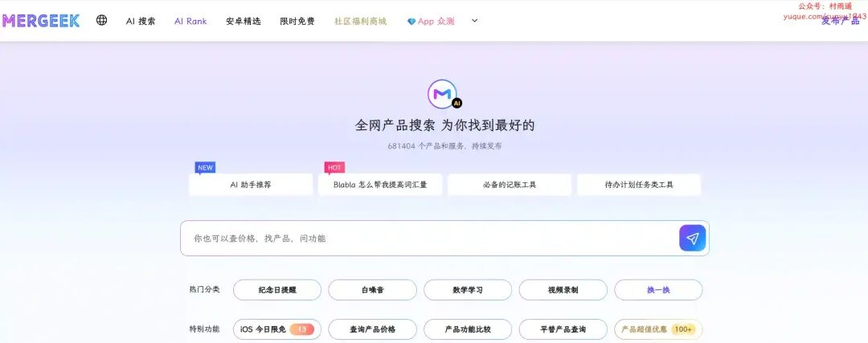Expand the navigation more chevron
Screen dimensions: 868x343
point(474,21)
